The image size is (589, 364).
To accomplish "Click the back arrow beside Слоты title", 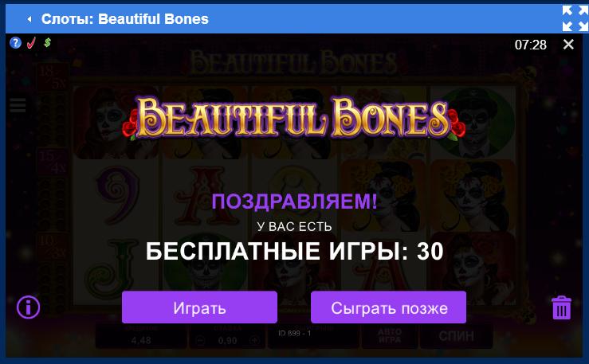I will (x=29, y=19).
